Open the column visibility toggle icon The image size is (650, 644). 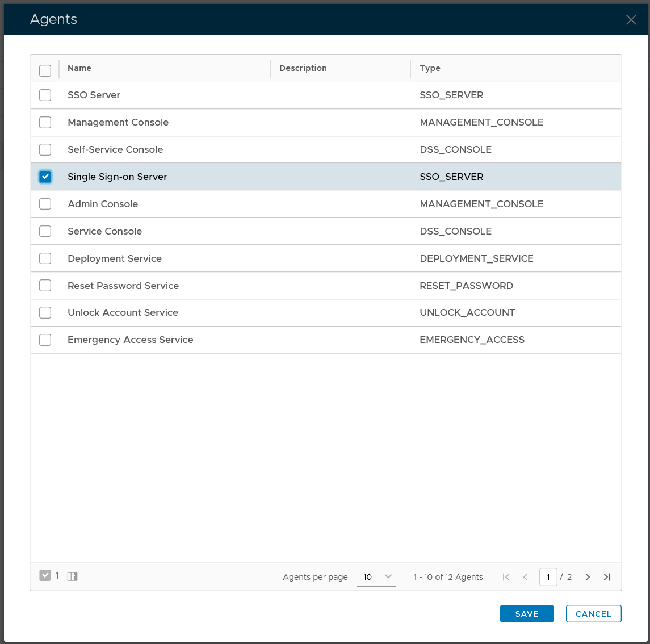[x=72, y=576]
